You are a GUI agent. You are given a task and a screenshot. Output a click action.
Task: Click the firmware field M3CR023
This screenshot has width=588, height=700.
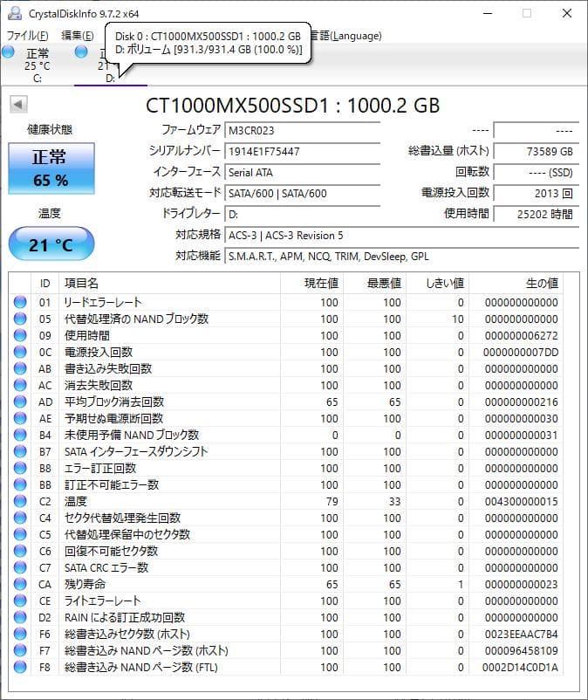coord(302,130)
